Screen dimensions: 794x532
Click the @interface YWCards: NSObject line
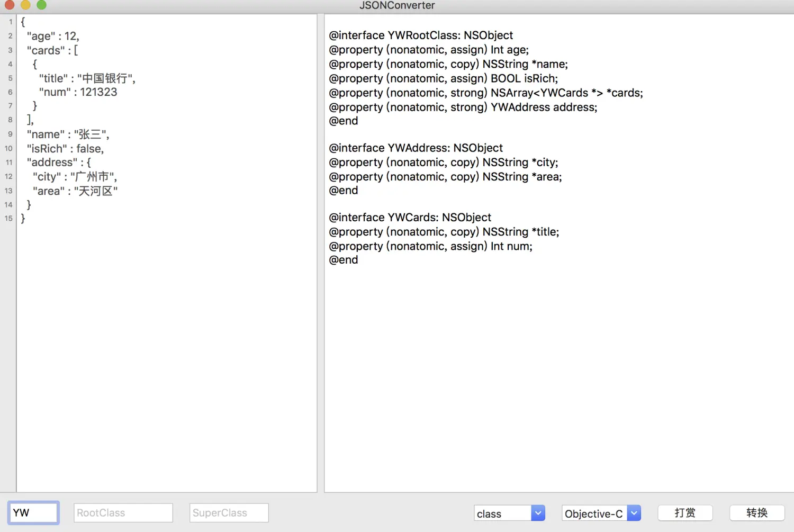(x=410, y=218)
